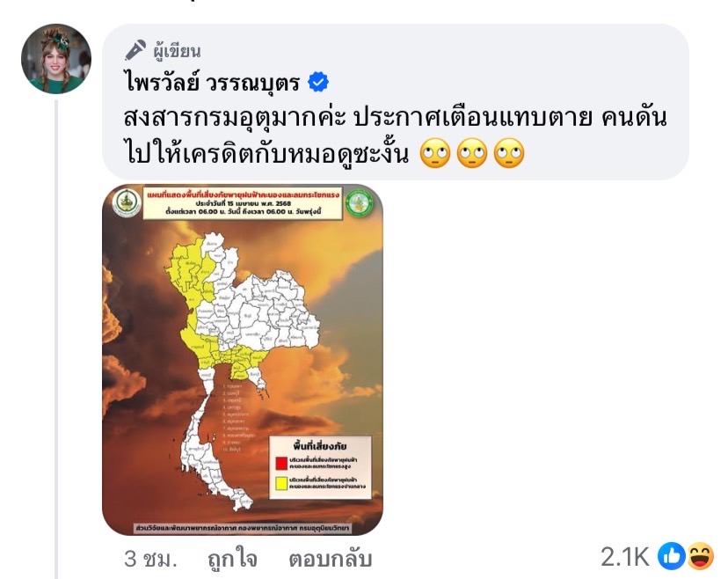
Task: Click the 3 ชม. timestamp
Action: (151, 559)
